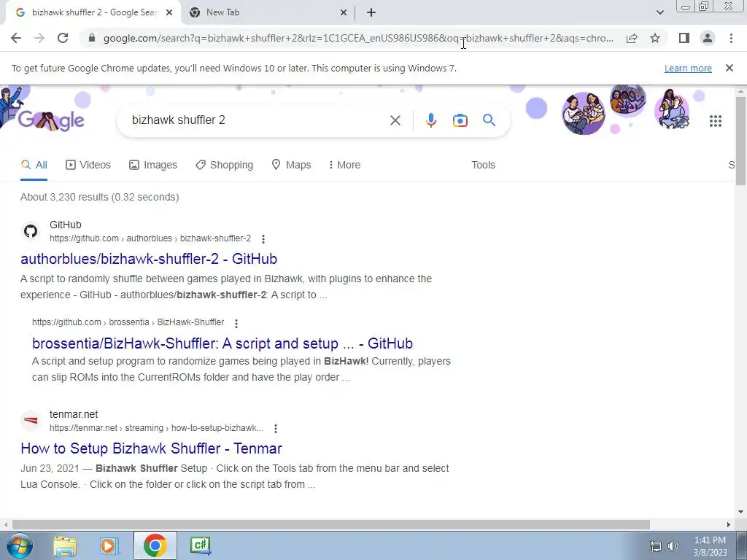Click the Google doodle logo
The image size is (747, 560).
click(x=51, y=120)
